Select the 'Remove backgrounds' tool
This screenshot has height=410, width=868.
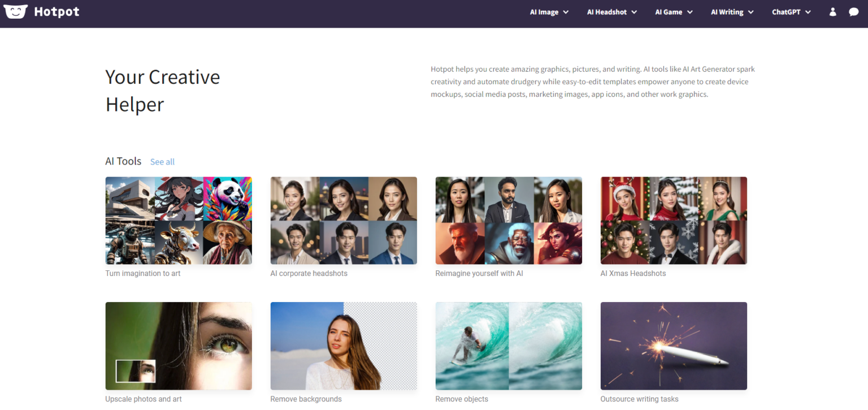click(344, 346)
